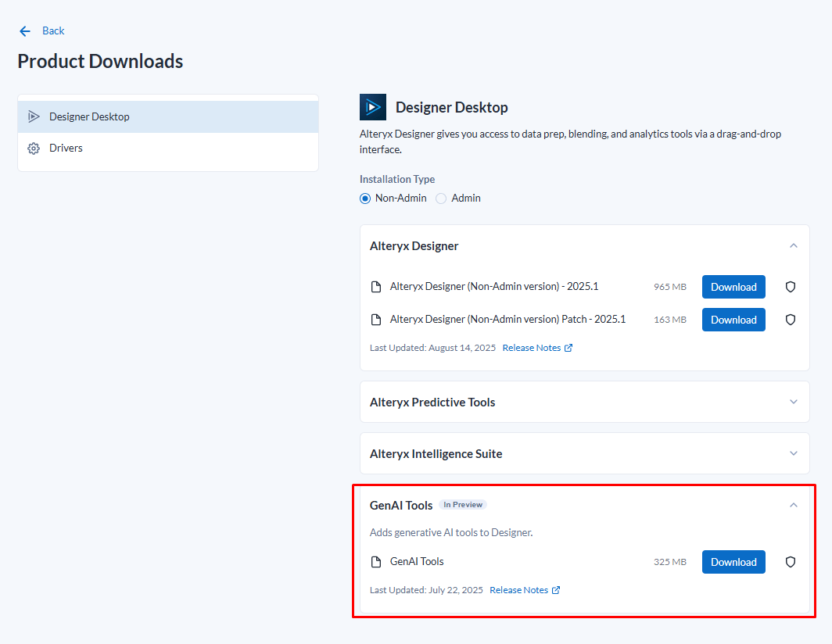Expand the Alteryx Intelligence Suite section
The image size is (832, 644).
(x=794, y=453)
